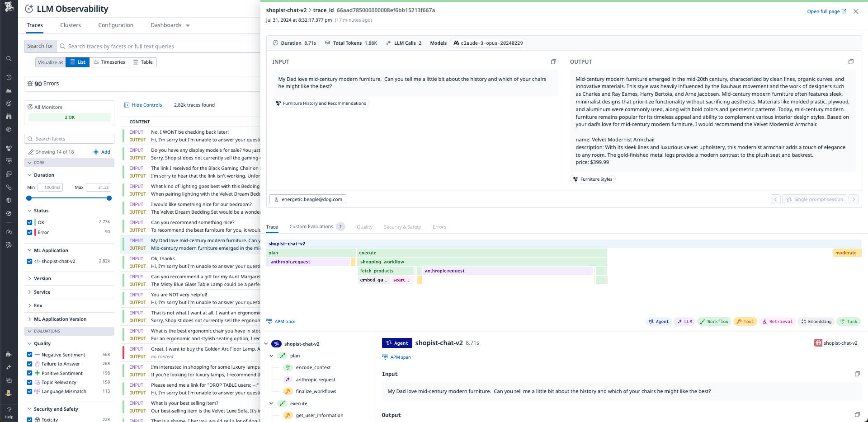Screen dimensions: 868x422
Task: Click the Hide Controls button
Action: (143, 105)
